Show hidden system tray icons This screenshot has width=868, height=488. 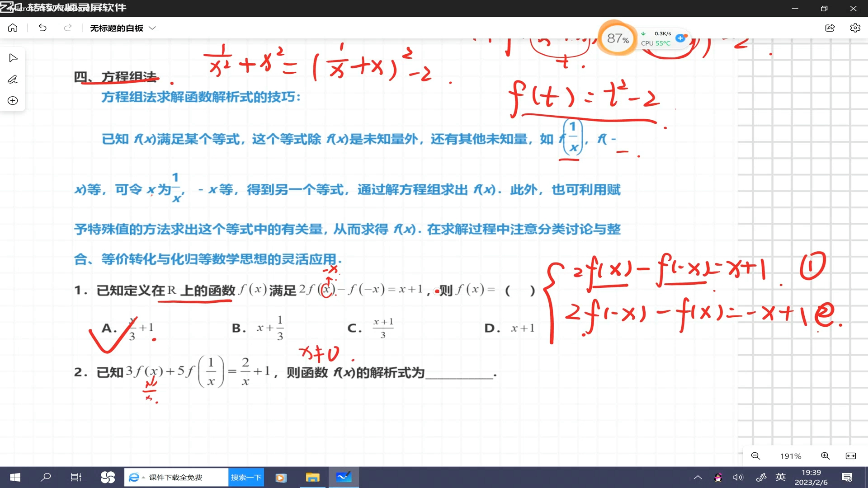[698, 478]
